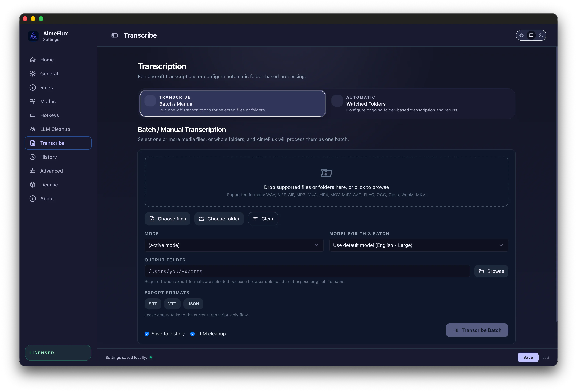Open the Model for this batch dropdown

(419, 245)
